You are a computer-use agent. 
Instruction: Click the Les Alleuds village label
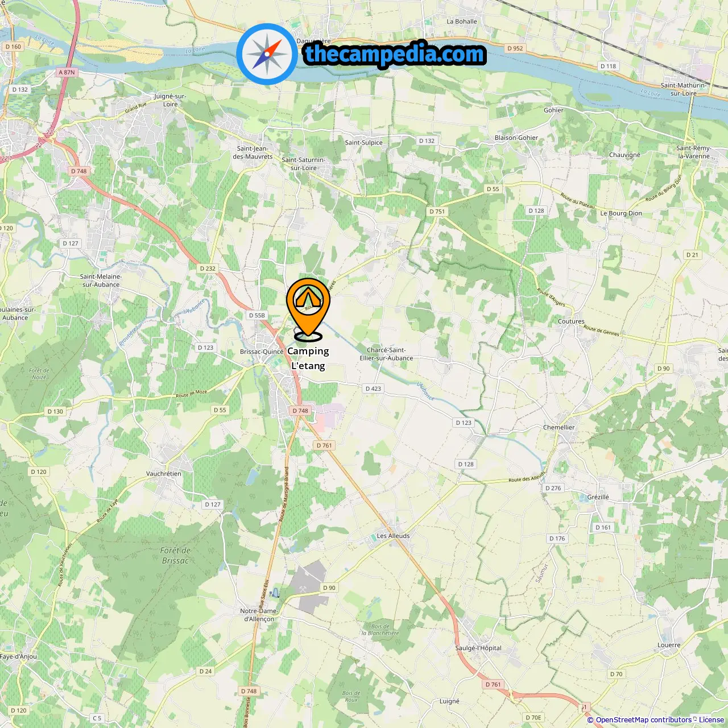(393, 536)
